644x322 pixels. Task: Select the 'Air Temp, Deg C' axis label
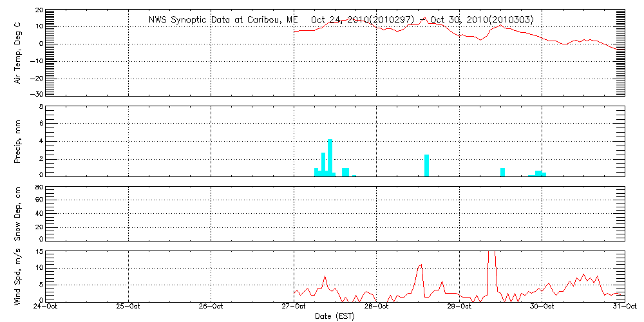(x=18, y=53)
